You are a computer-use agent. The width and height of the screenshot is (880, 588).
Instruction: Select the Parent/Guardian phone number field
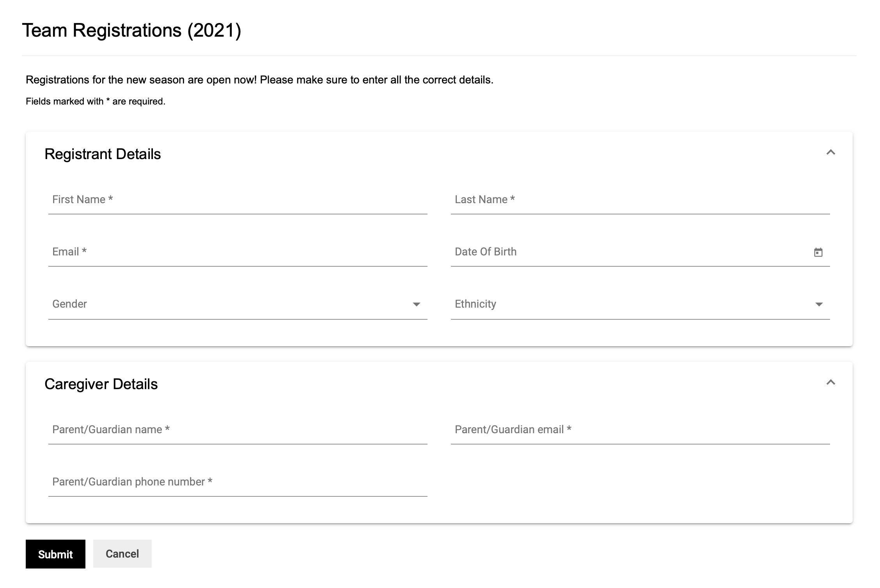(238, 482)
